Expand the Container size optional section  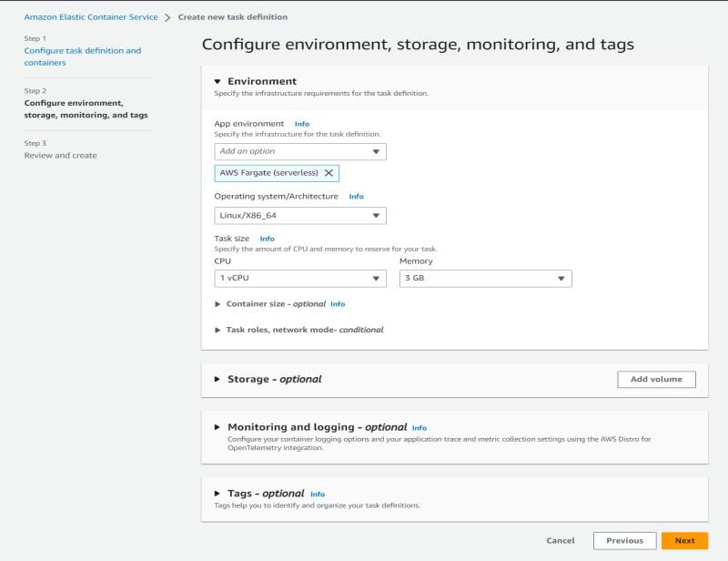coord(217,304)
